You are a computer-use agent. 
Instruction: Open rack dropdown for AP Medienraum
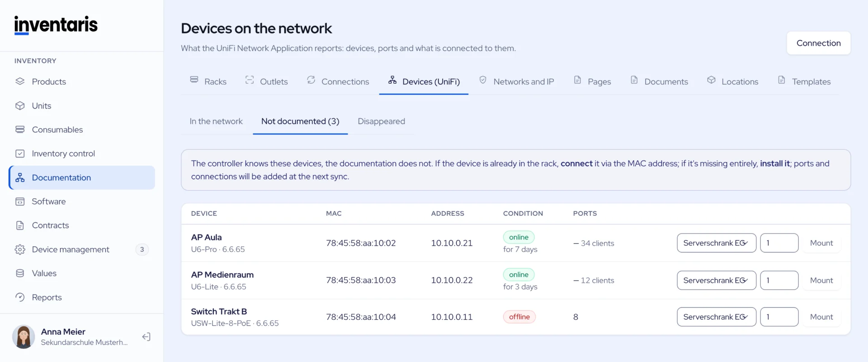point(717,281)
